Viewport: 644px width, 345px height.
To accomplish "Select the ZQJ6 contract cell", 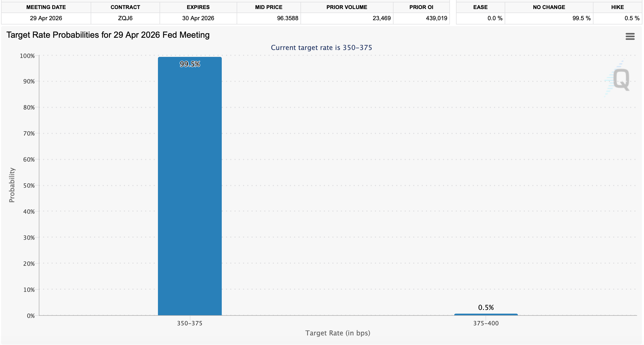I will pyautogui.click(x=125, y=18).
